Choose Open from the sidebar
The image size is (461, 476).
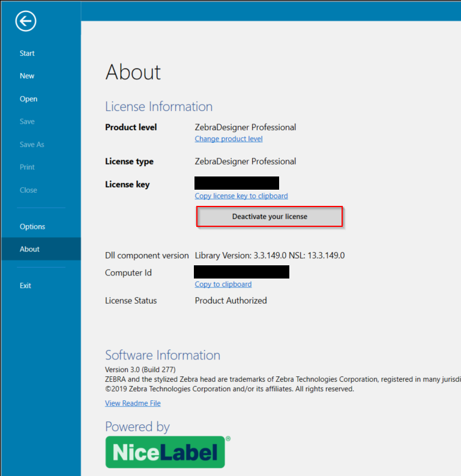click(x=28, y=99)
